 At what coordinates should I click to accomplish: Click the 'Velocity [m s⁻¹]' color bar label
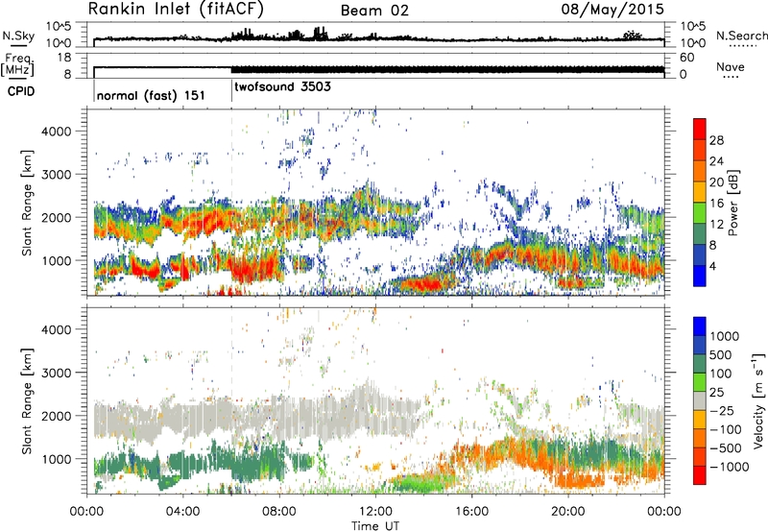[x=758, y=400]
